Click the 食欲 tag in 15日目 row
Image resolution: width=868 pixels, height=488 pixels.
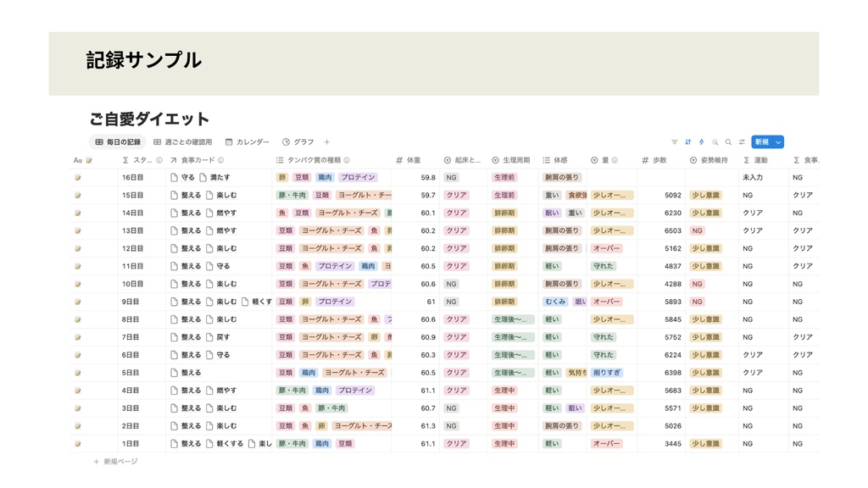pos(576,196)
